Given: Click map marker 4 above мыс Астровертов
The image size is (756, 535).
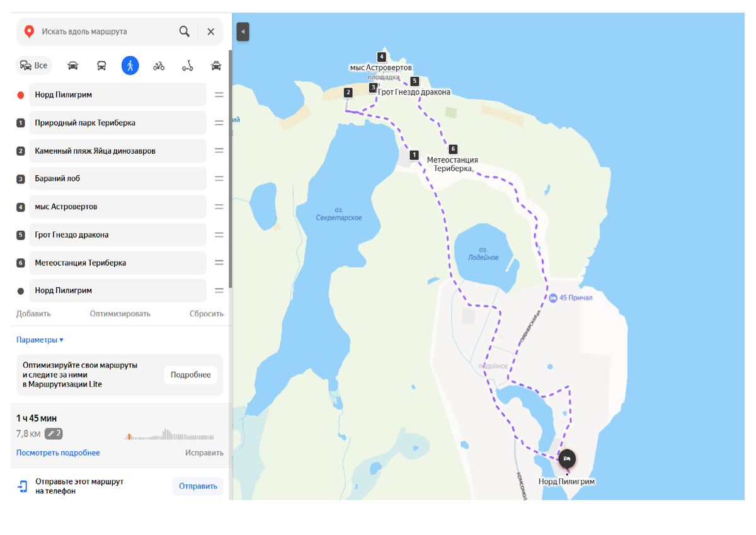Looking at the screenshot, I should [381, 57].
